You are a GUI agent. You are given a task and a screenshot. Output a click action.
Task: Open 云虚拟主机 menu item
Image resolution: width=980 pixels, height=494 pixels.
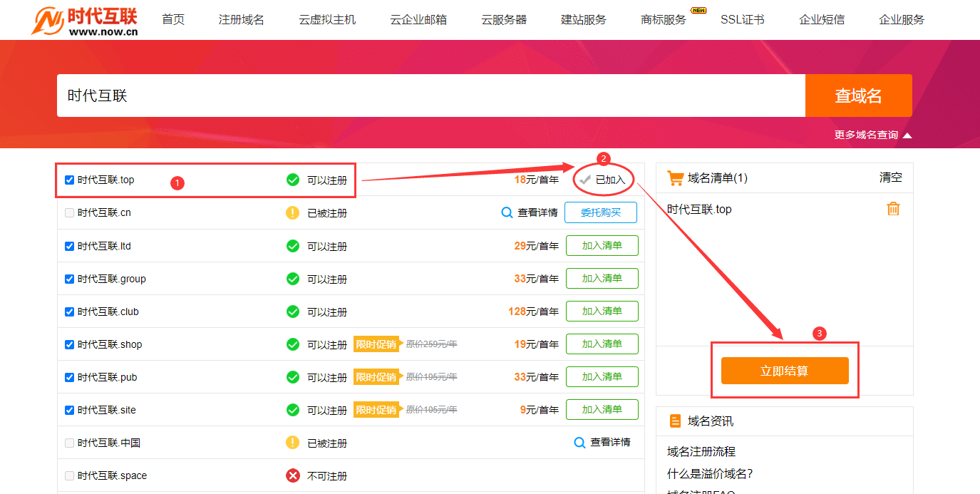[327, 19]
